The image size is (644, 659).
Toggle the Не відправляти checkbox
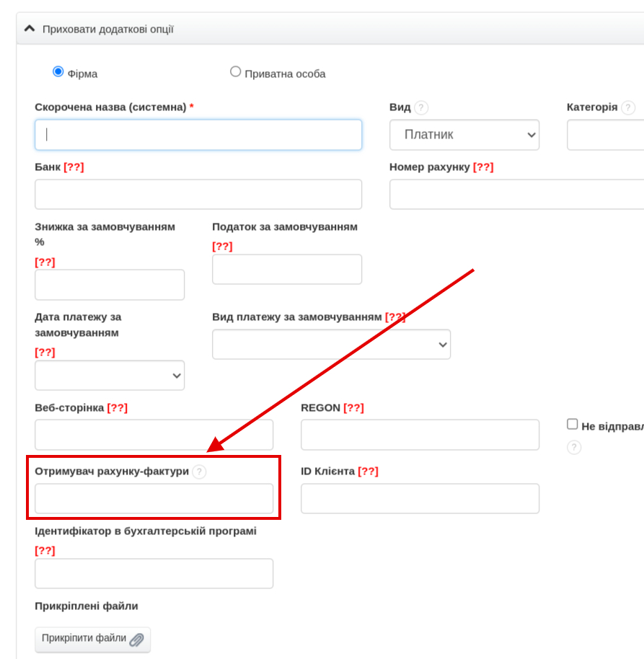(573, 425)
